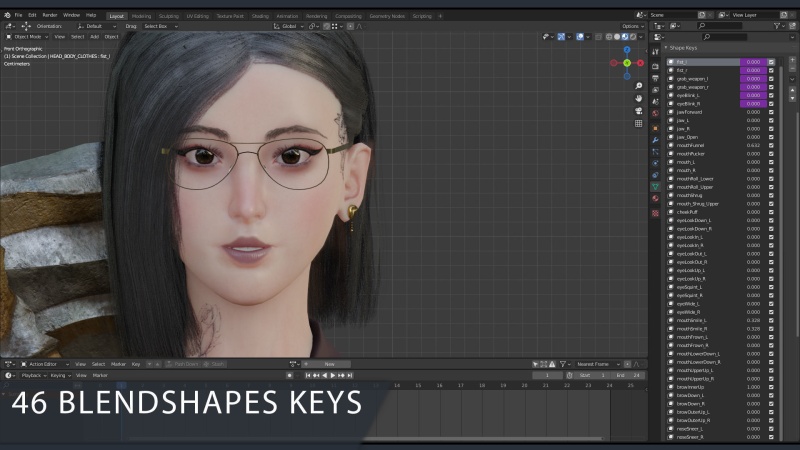Disable the mouthSmile_L shape key checkbox

[771, 320]
